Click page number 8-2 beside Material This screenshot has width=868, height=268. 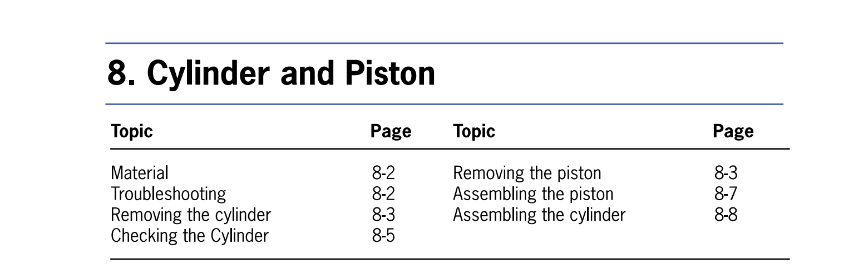[383, 173]
